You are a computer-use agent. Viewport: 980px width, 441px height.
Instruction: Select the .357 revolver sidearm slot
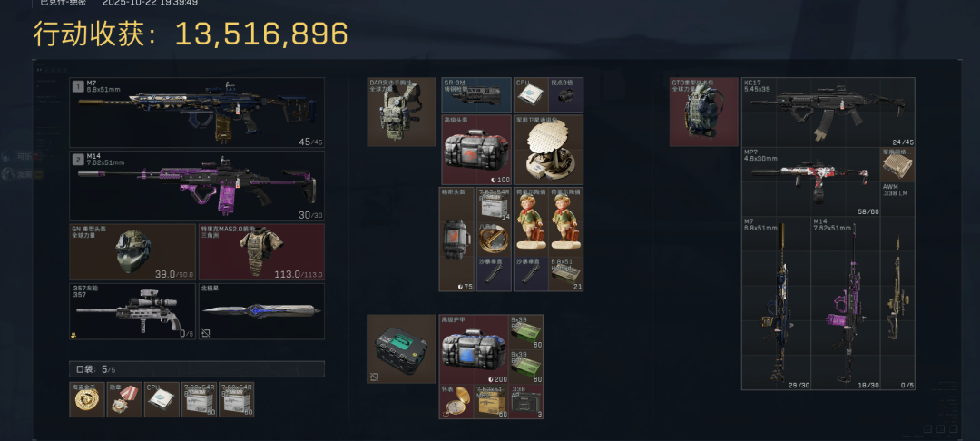point(132,311)
